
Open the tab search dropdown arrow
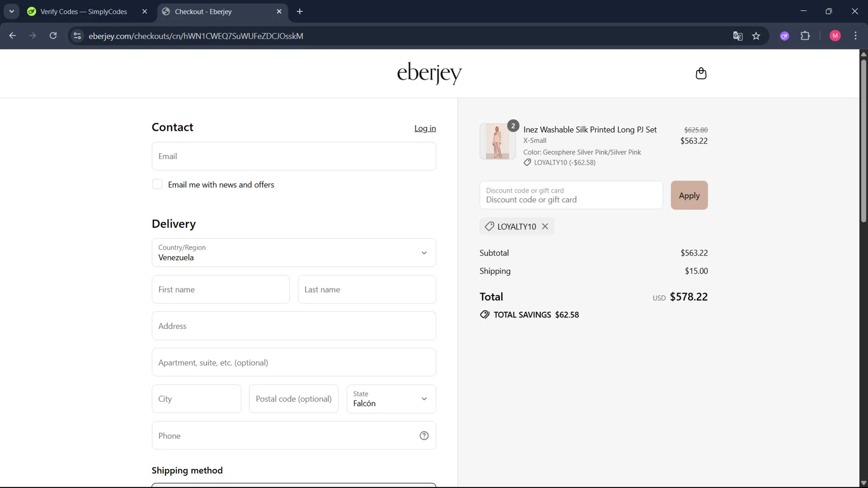tap(12, 12)
